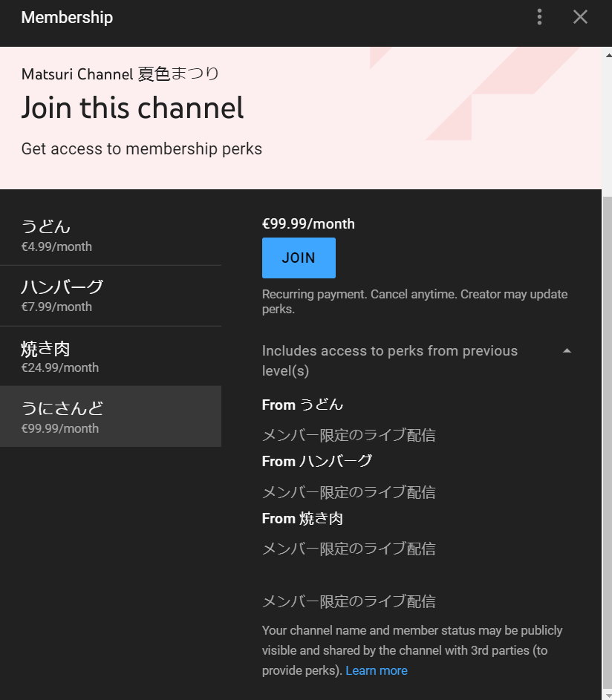This screenshot has height=700, width=612.
Task: Click the blue JOIN button
Action: [299, 258]
